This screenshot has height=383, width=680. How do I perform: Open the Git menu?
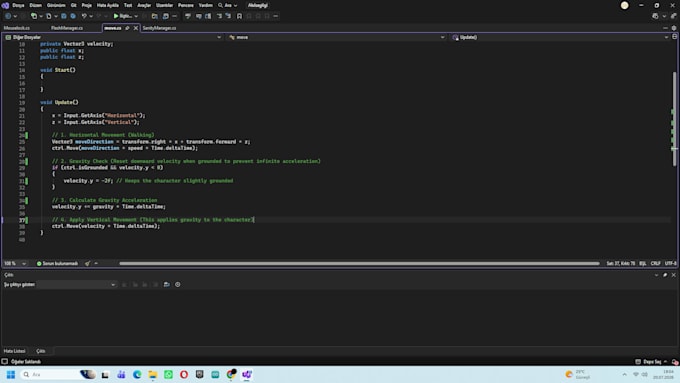click(x=74, y=5)
